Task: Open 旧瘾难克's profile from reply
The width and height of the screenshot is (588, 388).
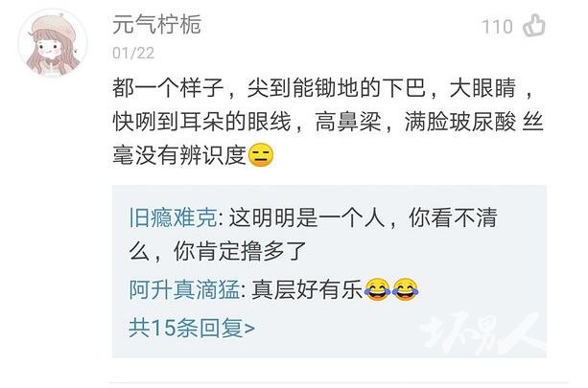Action: (173, 217)
